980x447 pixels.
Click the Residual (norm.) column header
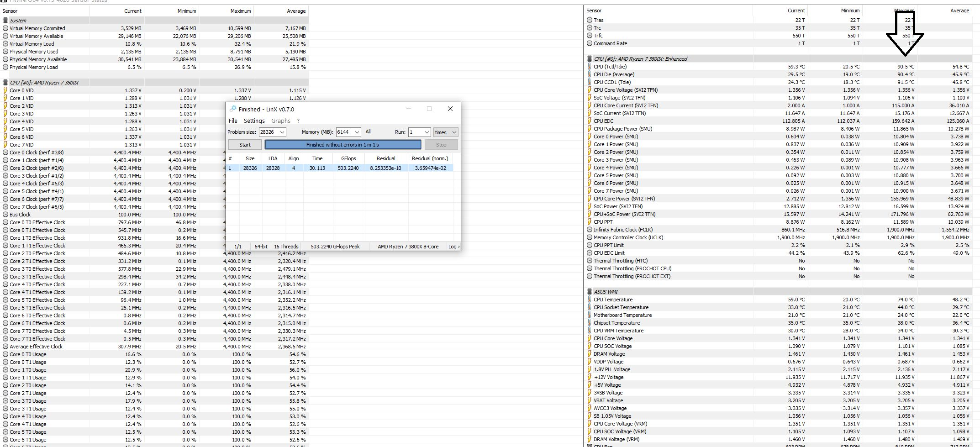click(x=430, y=158)
